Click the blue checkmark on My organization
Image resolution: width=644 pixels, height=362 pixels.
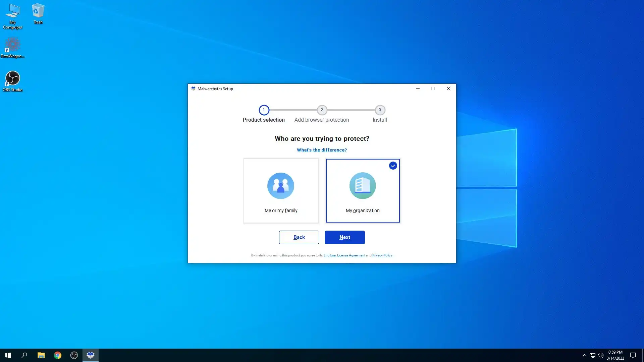click(393, 166)
